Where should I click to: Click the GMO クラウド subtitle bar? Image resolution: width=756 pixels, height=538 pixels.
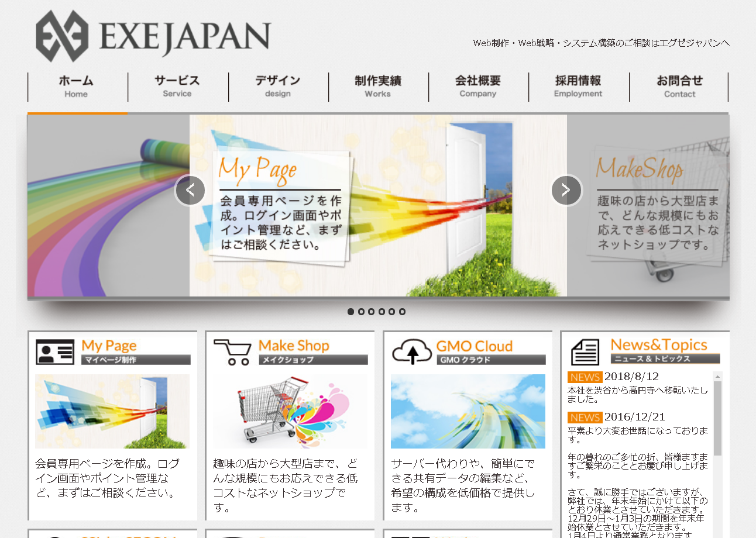[491, 360]
